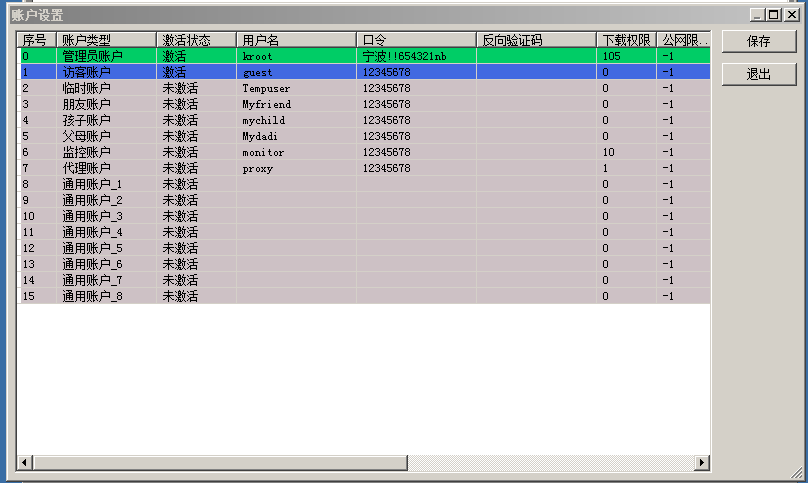Click the horizontal scrollbar left arrow
The width and height of the screenshot is (808, 483).
click(25, 463)
